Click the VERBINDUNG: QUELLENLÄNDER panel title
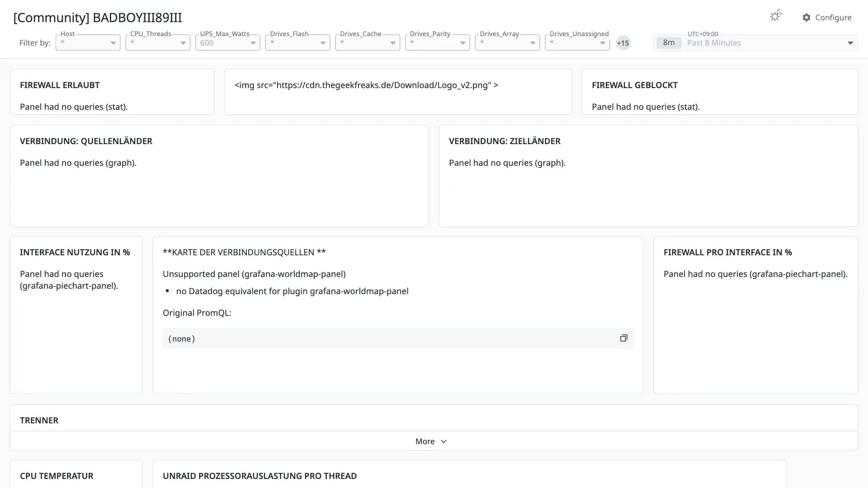 pos(86,141)
